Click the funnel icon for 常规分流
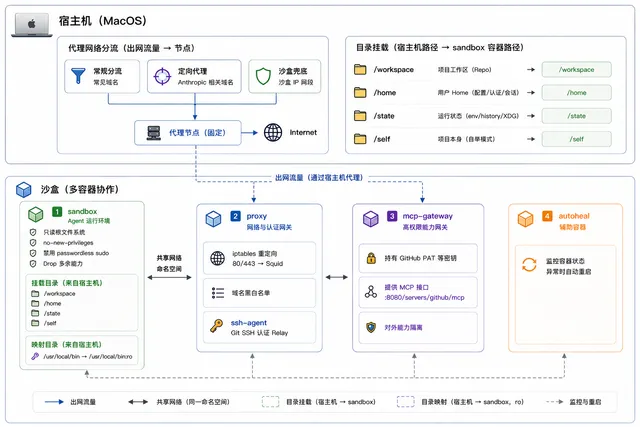Screen dimensions: 640x427 point(78,76)
